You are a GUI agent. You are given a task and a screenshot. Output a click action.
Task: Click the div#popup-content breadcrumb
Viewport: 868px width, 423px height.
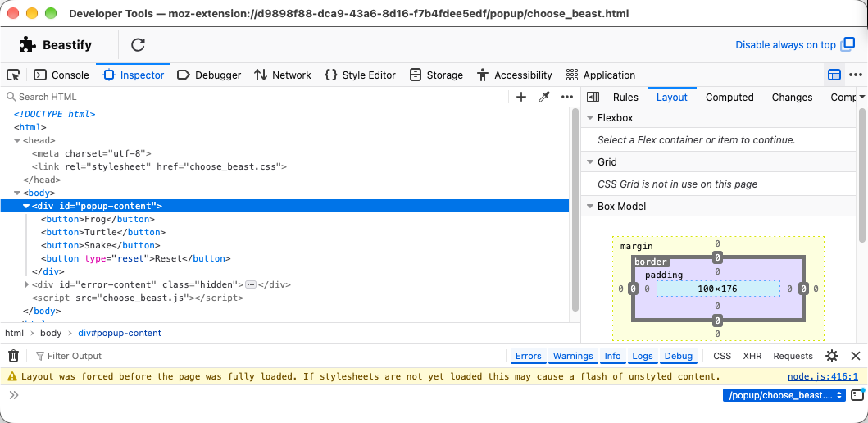[120, 334]
